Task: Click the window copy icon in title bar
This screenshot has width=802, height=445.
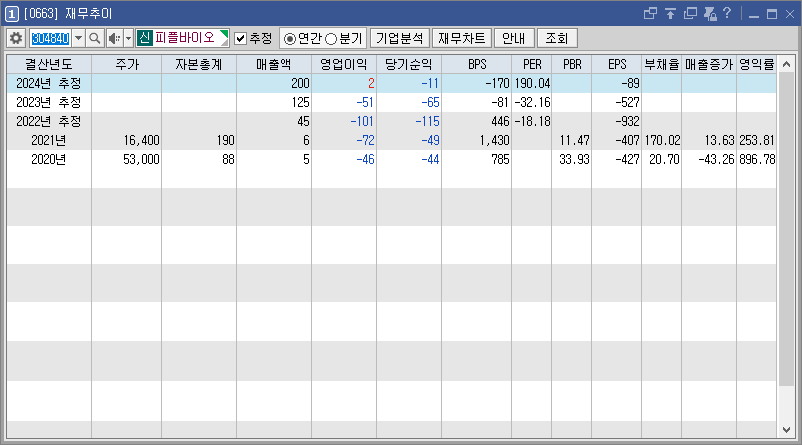Action: click(x=690, y=13)
